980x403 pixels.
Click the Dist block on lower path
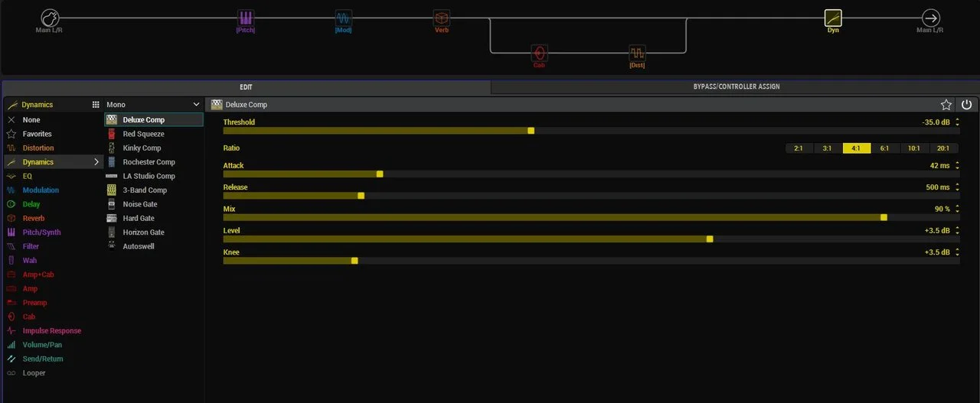tap(637, 53)
